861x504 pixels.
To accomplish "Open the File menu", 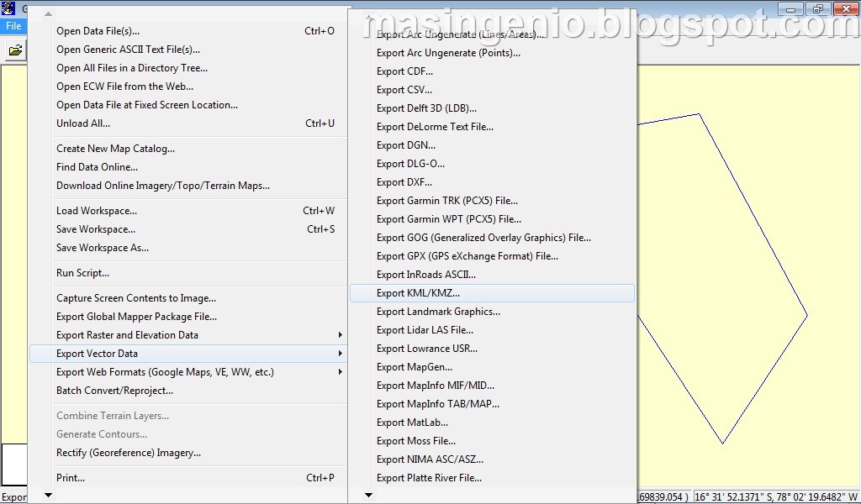I will (x=13, y=26).
